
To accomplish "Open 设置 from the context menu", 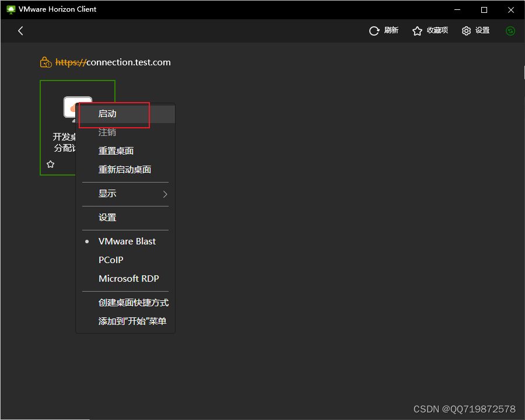I will [x=125, y=218].
